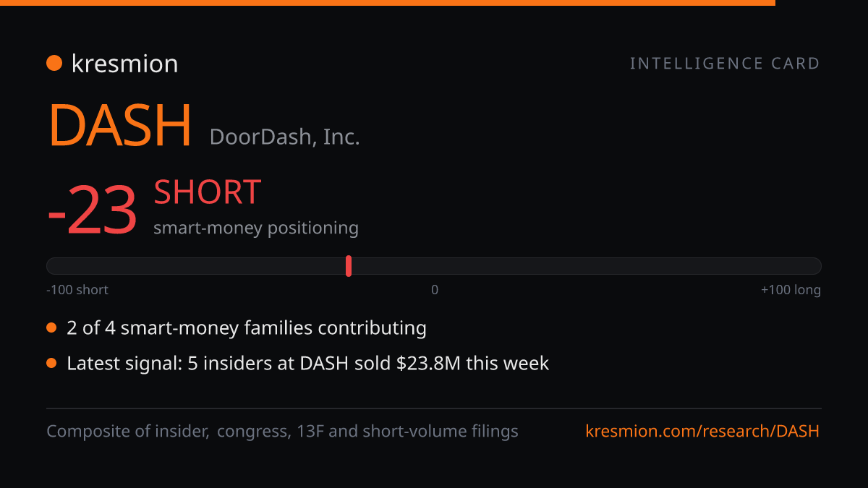Select the INTELLIGENCE CARD label
The image size is (868, 488).
tap(725, 64)
